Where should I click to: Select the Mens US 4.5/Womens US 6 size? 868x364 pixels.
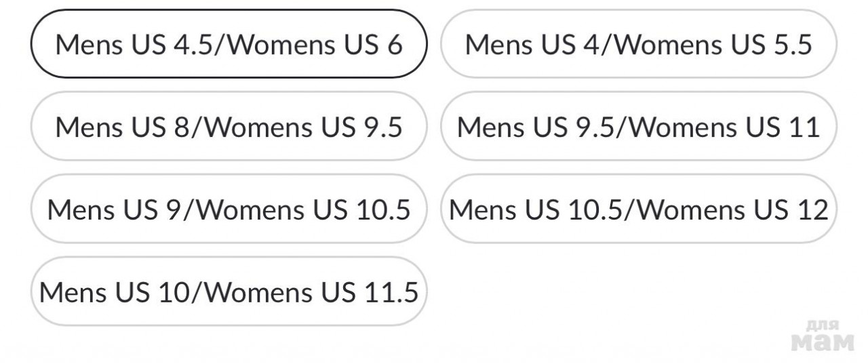229,44
